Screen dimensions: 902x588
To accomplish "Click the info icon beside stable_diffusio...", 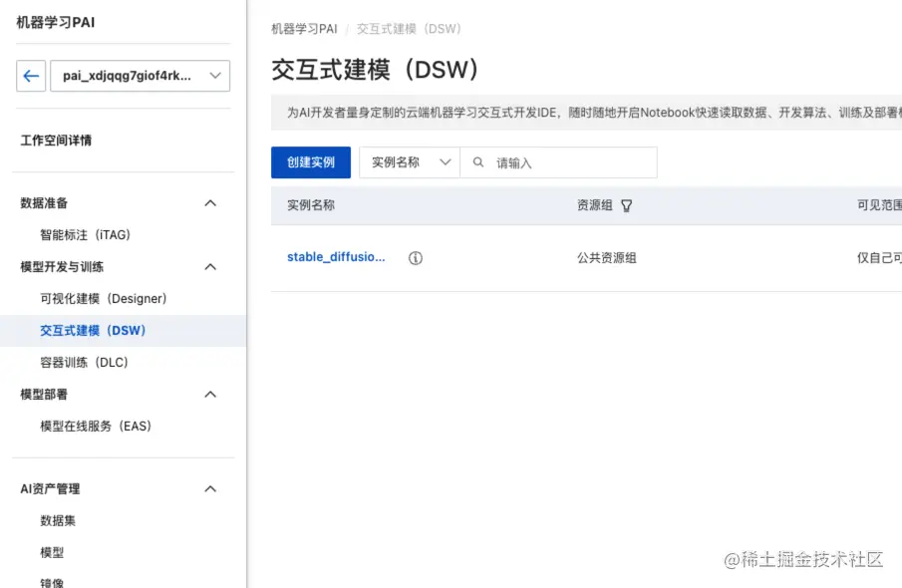I will coord(416,258).
